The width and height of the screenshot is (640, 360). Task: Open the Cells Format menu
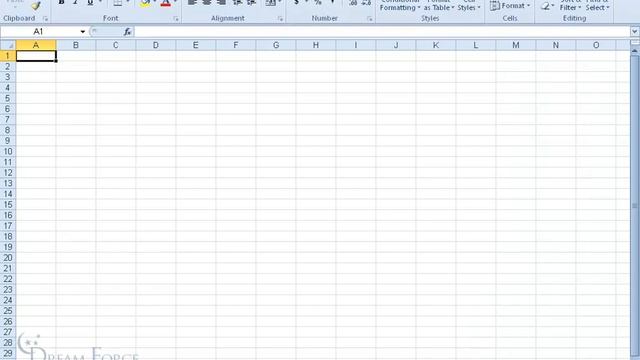pyautogui.click(x=510, y=6)
